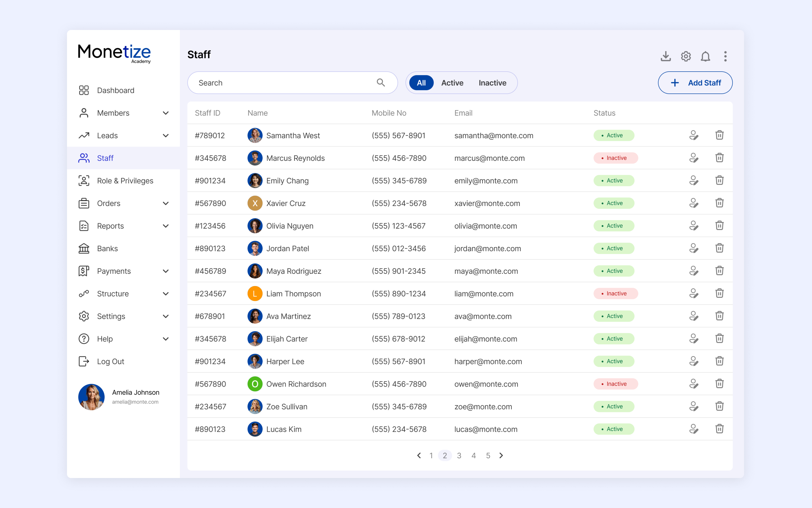Edit staff Maya Rodriguez
Image resolution: width=812 pixels, height=508 pixels.
click(x=693, y=271)
